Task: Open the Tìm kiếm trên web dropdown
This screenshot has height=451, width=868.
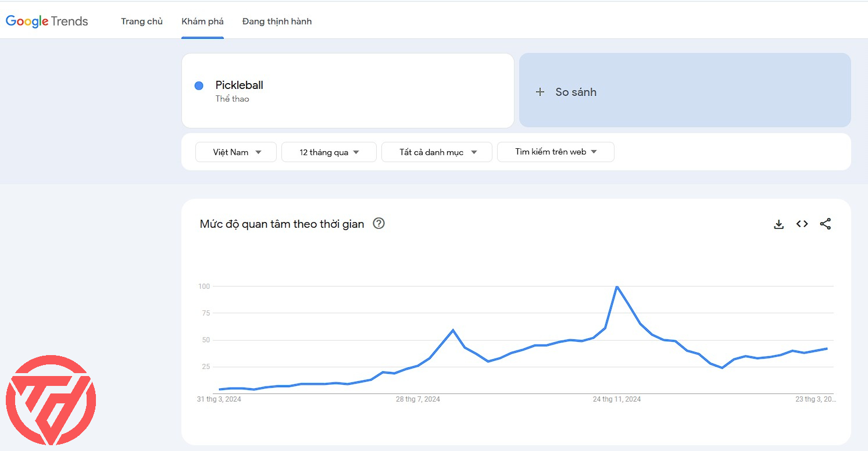Action: tap(556, 152)
